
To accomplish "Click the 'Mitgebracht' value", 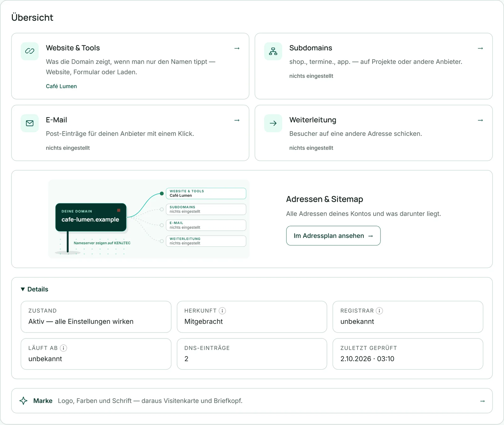I will point(203,321).
